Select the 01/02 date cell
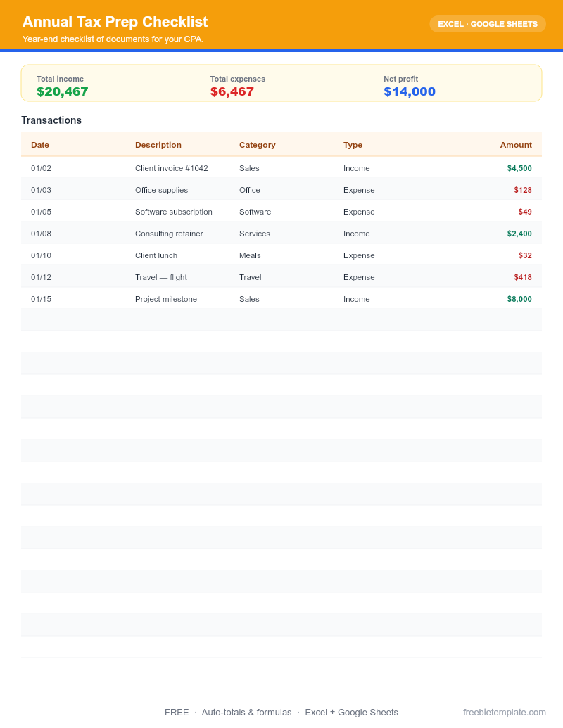 tap(41, 168)
